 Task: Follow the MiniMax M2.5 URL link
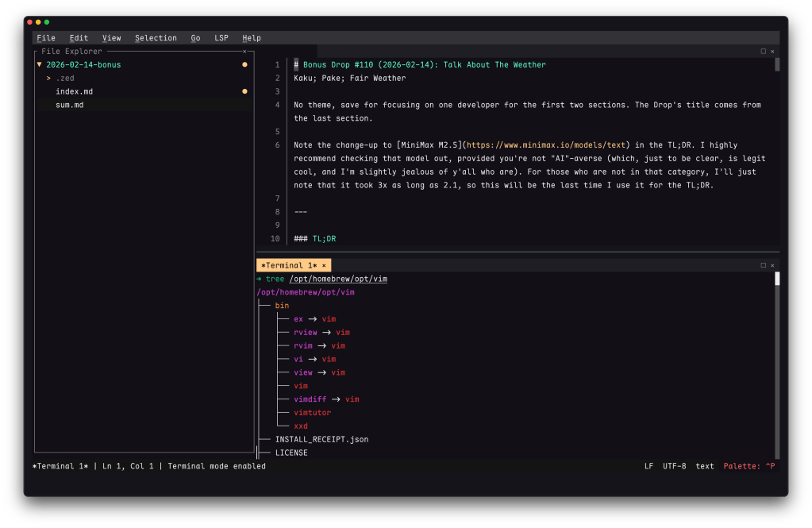tap(548, 145)
